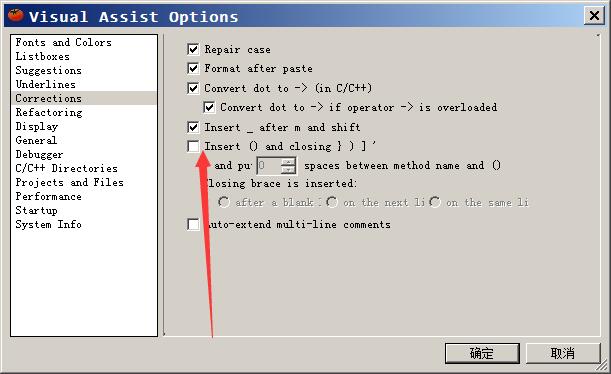Toggle Insert _ after m and shift
Image resolution: width=611 pixels, height=374 pixels.
point(193,127)
